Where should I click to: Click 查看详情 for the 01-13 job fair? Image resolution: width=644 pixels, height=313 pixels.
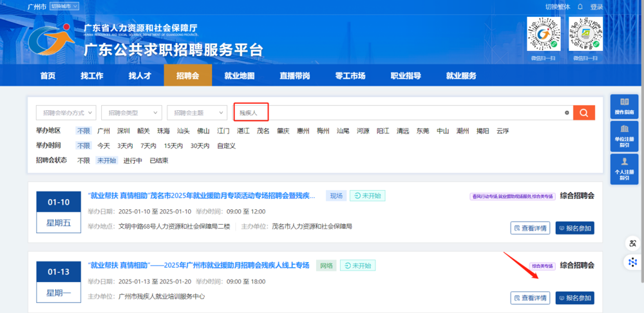point(531,298)
